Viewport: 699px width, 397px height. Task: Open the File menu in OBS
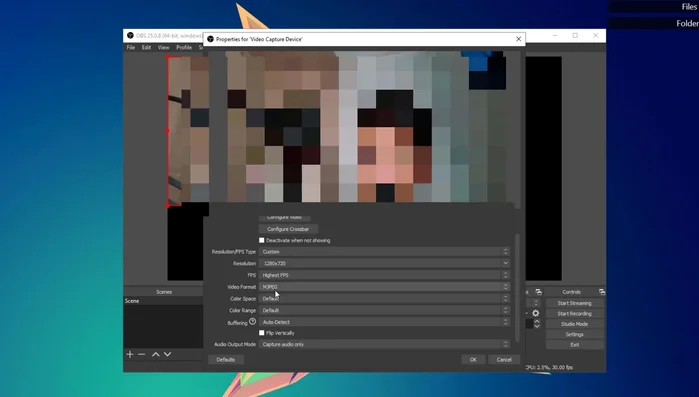click(131, 47)
